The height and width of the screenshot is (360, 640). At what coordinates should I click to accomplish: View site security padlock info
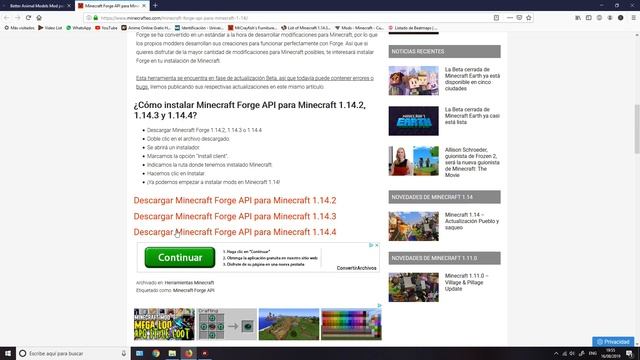tap(96, 18)
